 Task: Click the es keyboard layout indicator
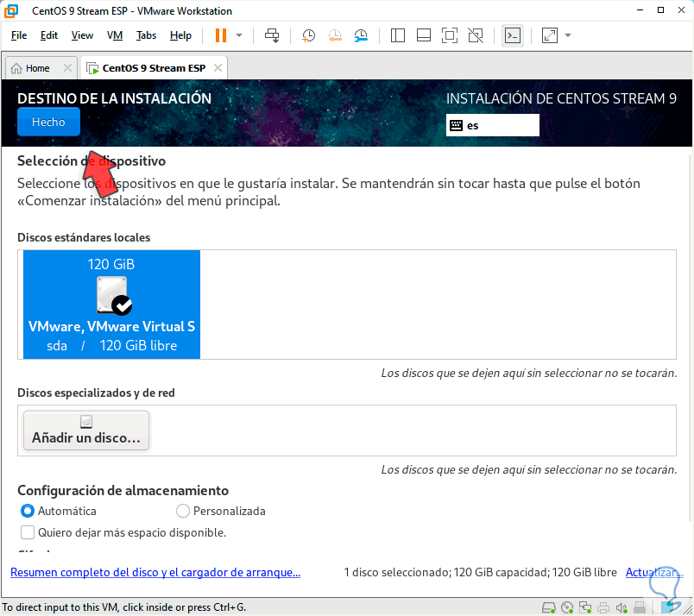pos(493,125)
